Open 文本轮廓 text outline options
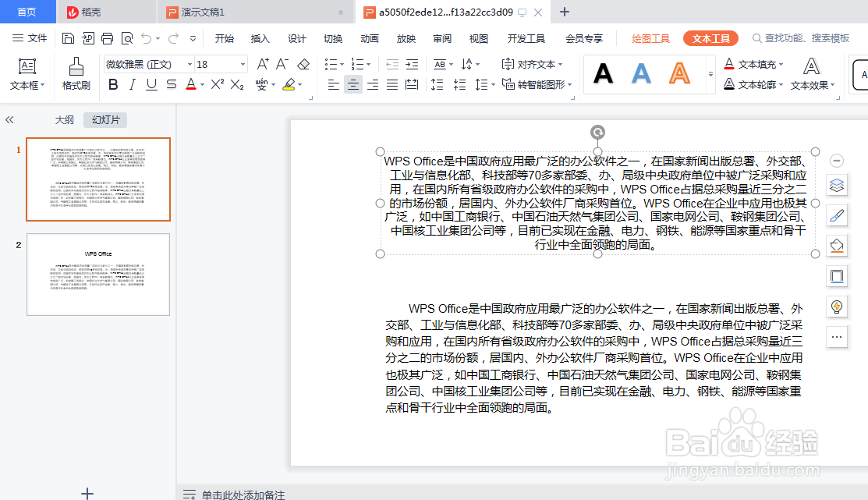Screen dimensions: 868x500 pos(753,85)
